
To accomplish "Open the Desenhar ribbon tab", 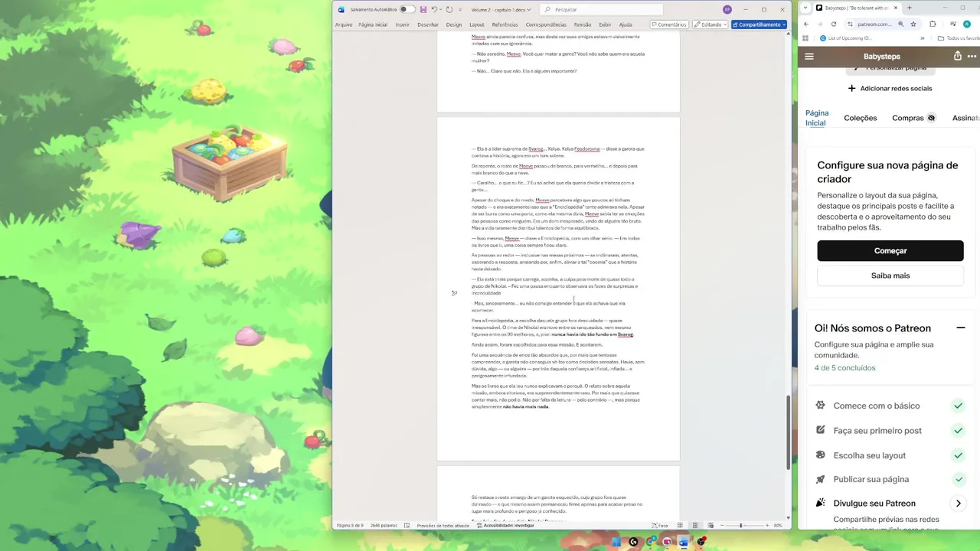I will [x=427, y=24].
